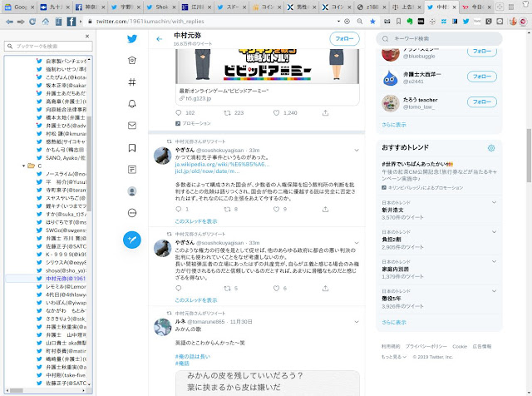The height and width of the screenshot is (396, 532).
Task: Open プライバシーポリシー footer link
Action: click(426, 346)
